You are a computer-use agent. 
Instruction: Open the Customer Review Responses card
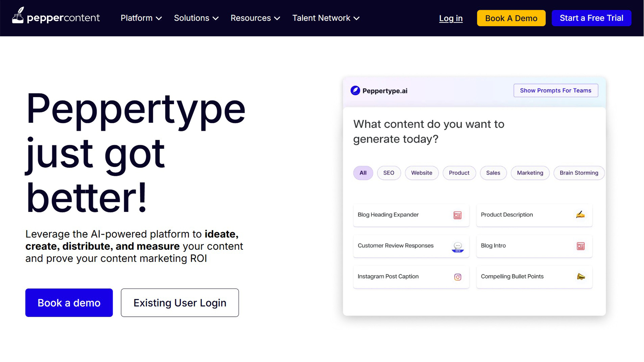click(411, 246)
